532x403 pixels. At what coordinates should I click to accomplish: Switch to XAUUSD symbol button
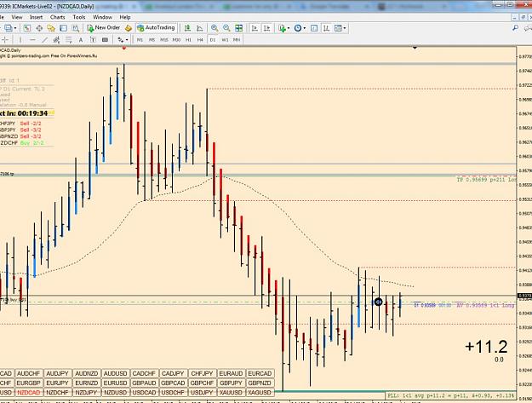coord(231,393)
